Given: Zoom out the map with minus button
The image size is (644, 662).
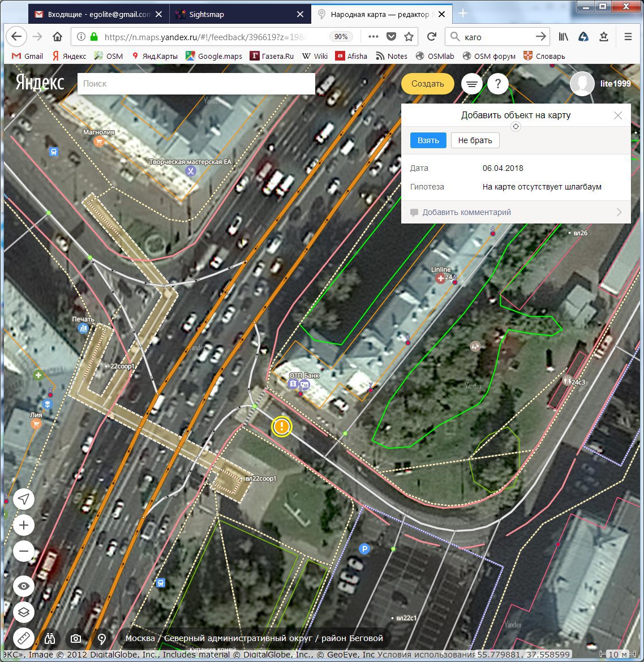Looking at the screenshot, I should click(24, 552).
